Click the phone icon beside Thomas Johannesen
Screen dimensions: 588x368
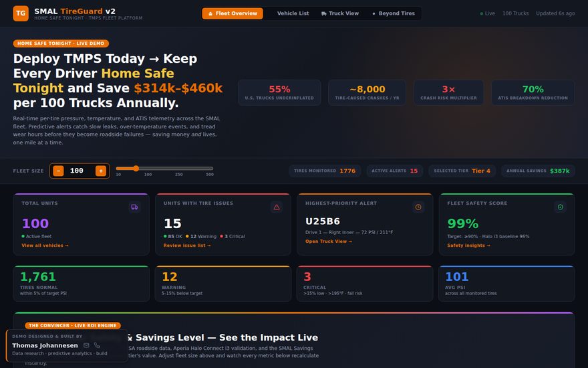point(97,345)
